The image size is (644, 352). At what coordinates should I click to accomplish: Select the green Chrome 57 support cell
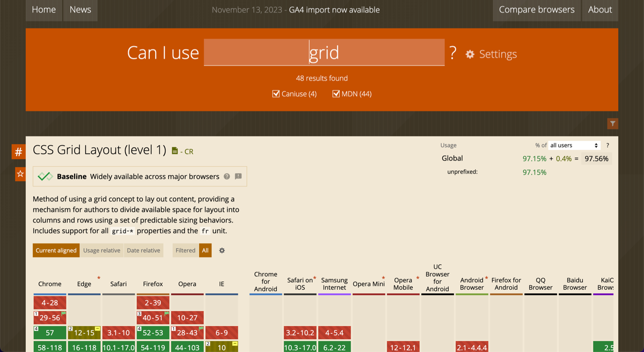point(49,333)
